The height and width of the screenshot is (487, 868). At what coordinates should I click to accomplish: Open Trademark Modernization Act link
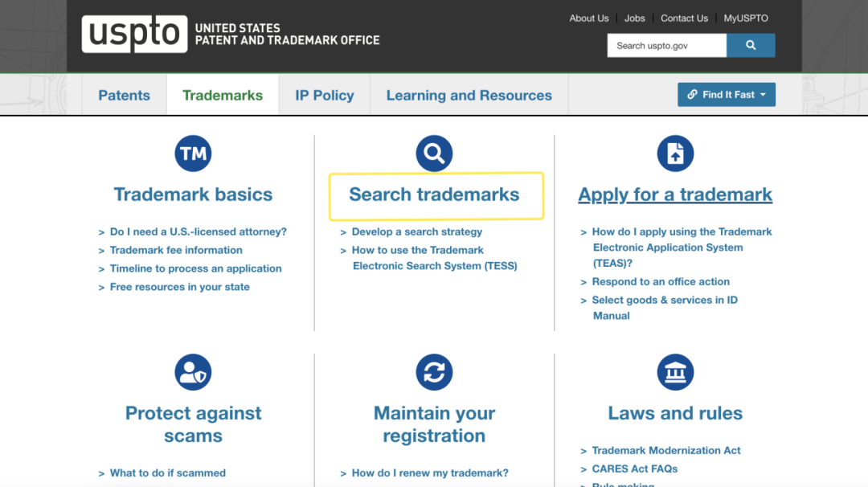[x=666, y=450]
